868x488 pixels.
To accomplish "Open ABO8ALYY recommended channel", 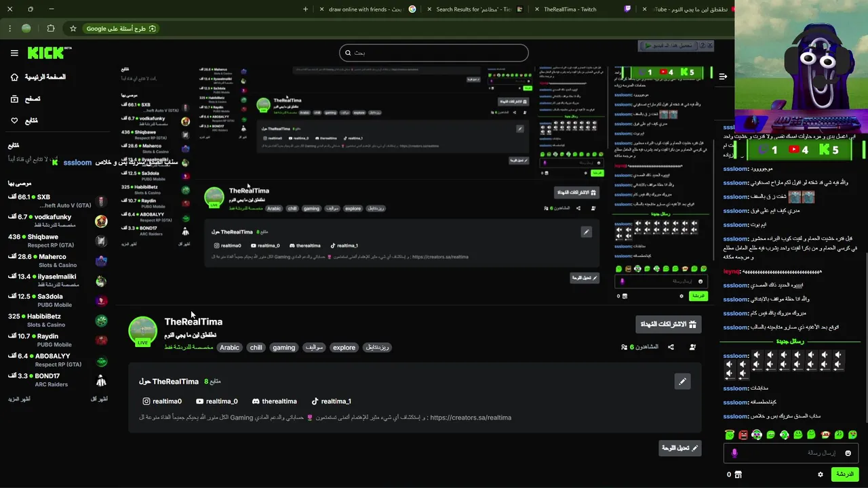I will click(x=58, y=360).
